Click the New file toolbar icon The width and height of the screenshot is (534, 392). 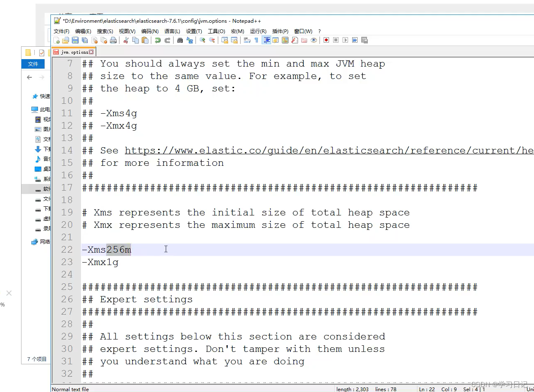tap(56, 40)
